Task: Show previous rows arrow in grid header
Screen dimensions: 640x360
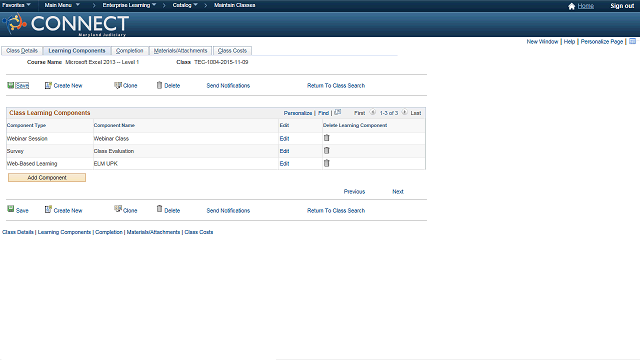Action: click(x=373, y=112)
